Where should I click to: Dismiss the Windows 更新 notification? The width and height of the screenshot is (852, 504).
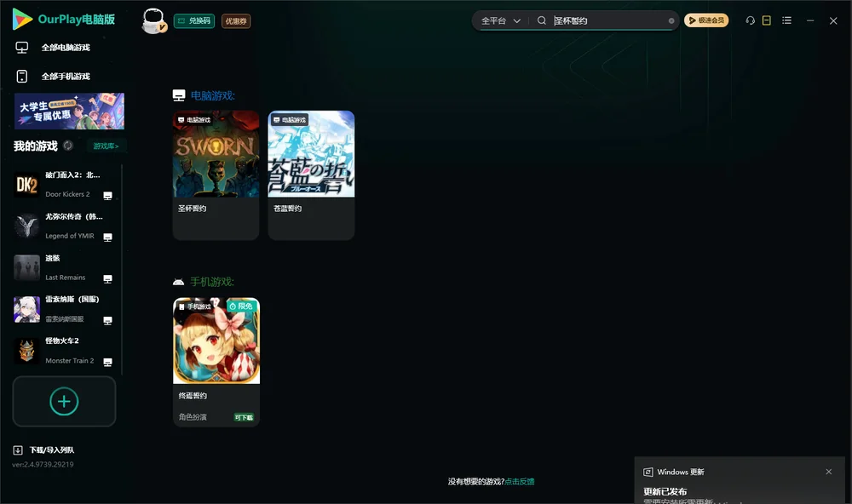[x=828, y=472]
